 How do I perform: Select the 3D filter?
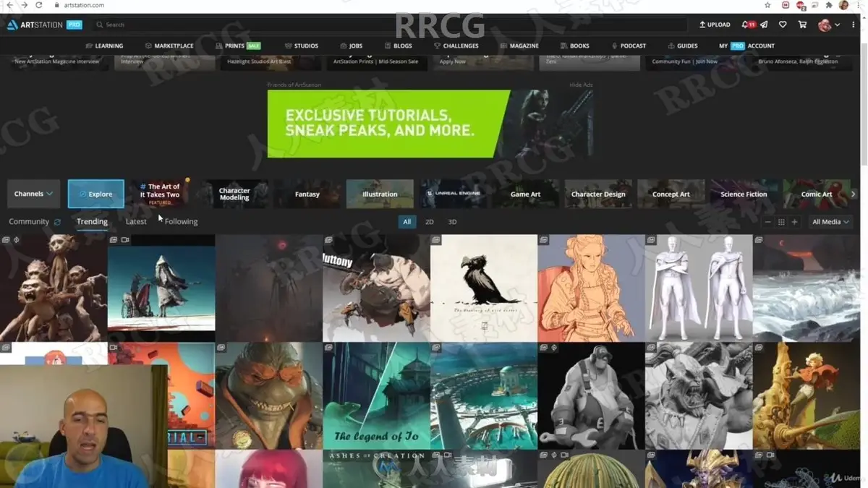click(x=452, y=222)
